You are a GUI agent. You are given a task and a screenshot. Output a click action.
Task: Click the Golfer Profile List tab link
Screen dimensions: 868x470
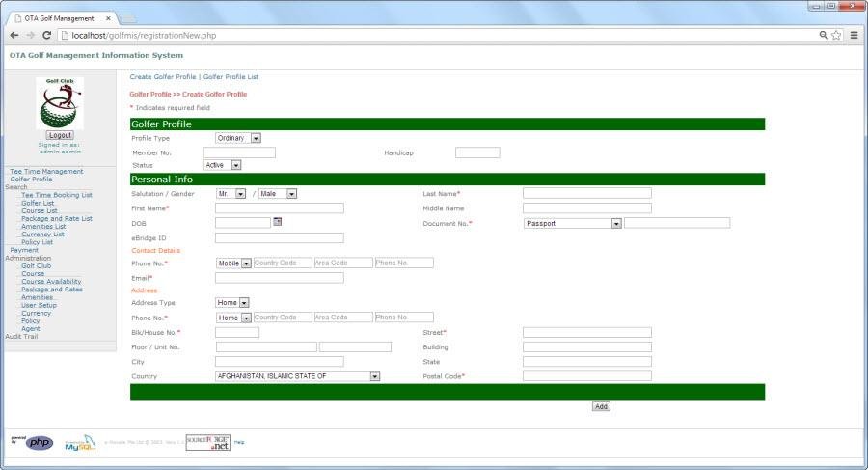click(231, 77)
